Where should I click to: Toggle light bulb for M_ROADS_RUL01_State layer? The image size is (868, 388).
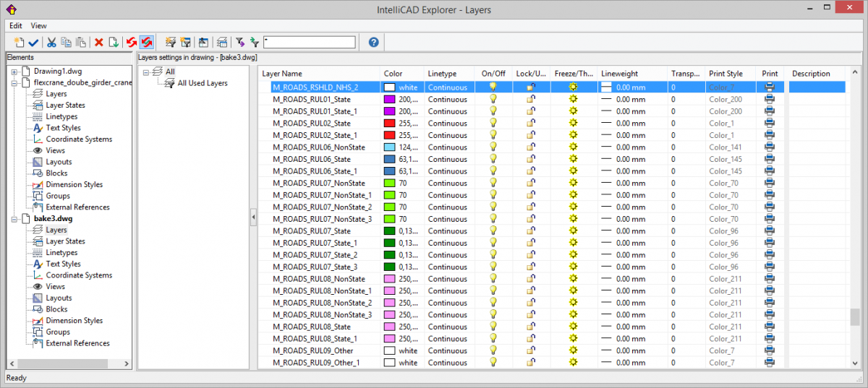[494, 99]
